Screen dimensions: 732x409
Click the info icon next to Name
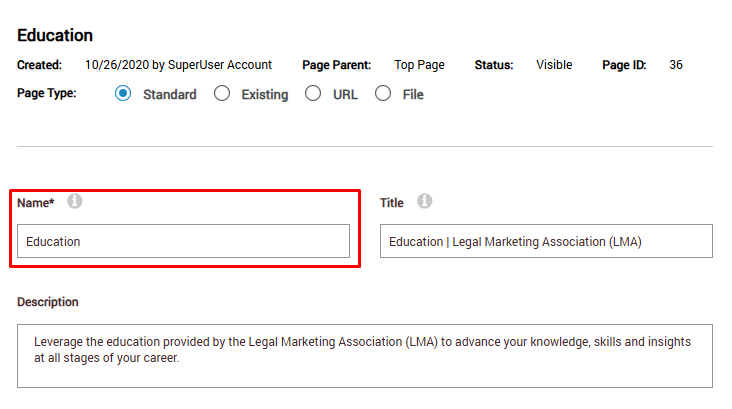point(74,201)
